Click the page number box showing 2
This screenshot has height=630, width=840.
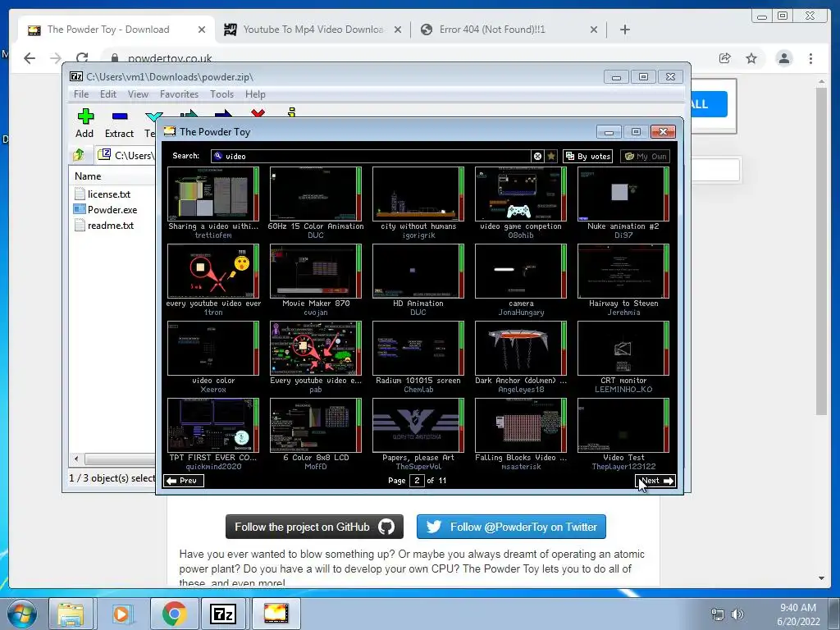point(417,481)
